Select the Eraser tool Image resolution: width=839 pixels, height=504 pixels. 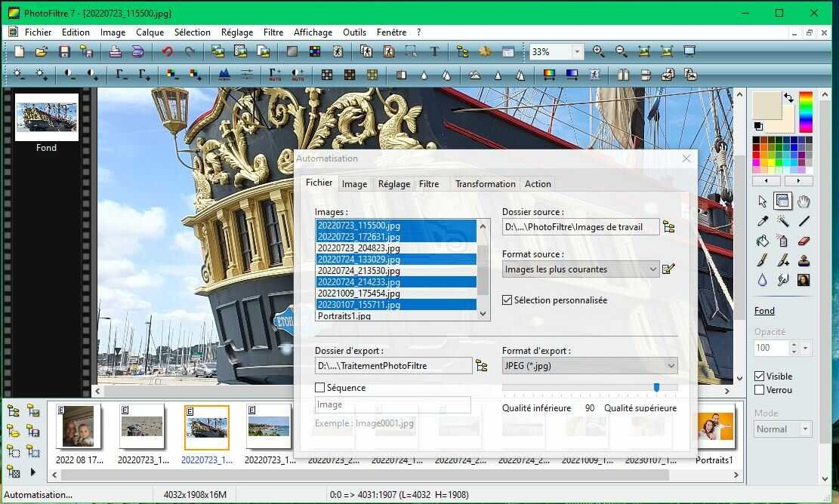804,241
